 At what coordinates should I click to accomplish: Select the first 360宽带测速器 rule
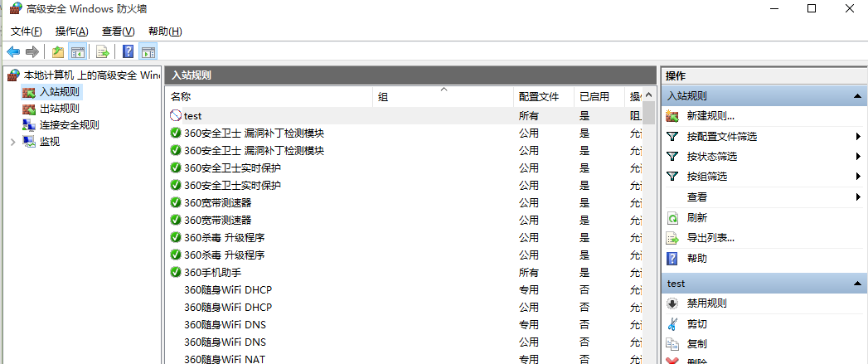[404, 203]
